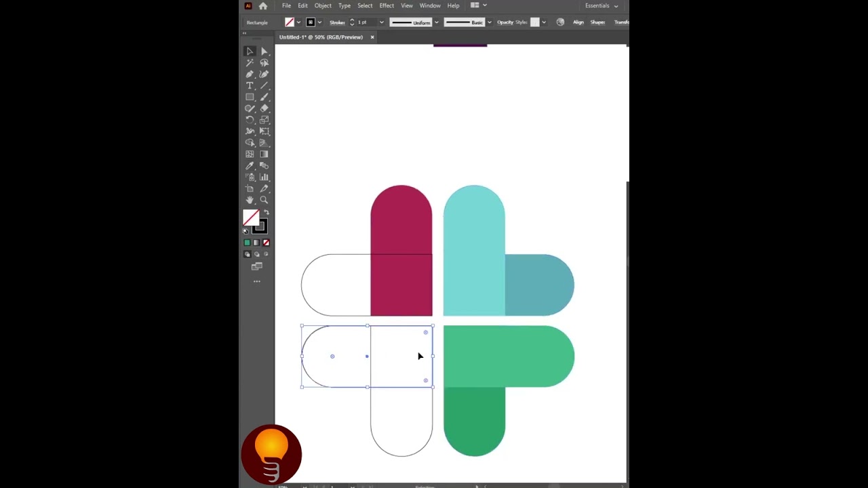Viewport: 868px width, 488px height.
Task: Select the Direct Selection tool
Action: coord(264,52)
